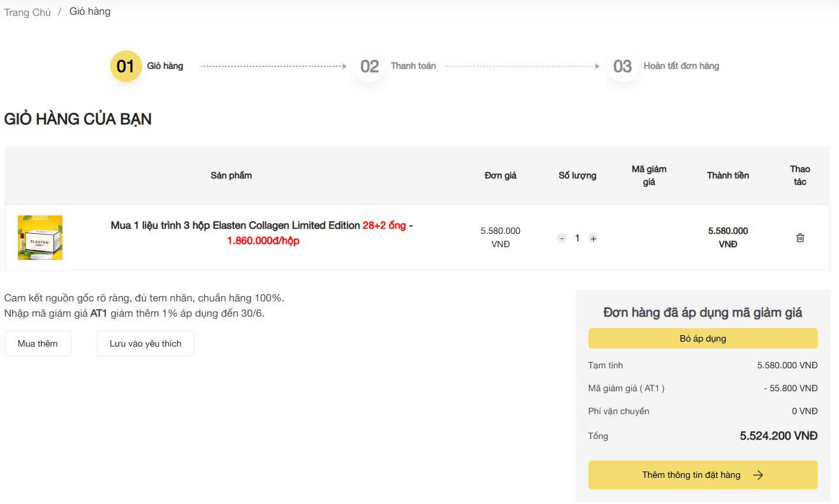The width and height of the screenshot is (839, 504).
Task: Click the Thao tác column header
Action: (x=800, y=175)
